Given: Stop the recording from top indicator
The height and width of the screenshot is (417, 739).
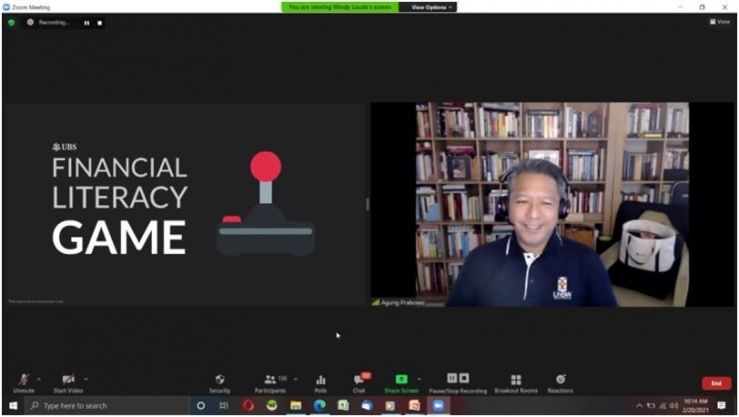Looking at the screenshot, I should pos(99,23).
